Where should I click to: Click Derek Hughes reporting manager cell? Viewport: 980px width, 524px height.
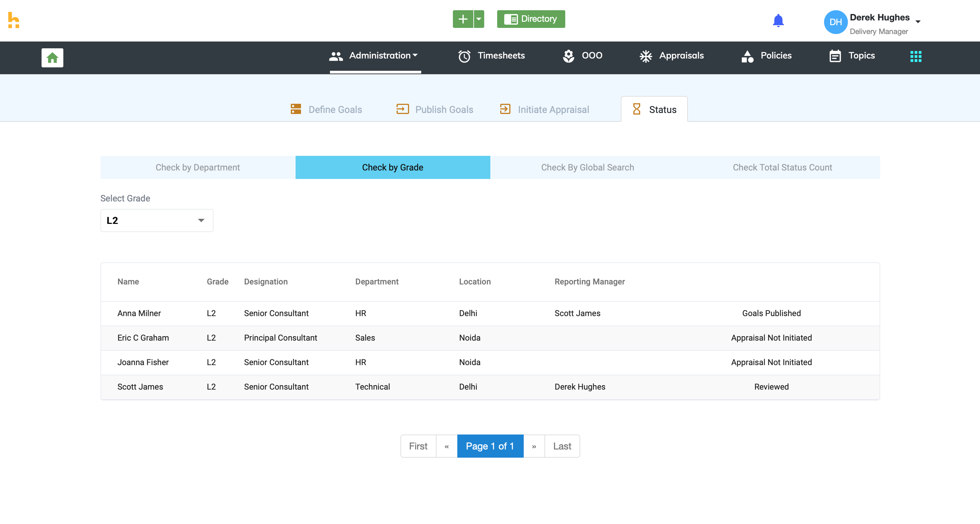click(x=580, y=387)
